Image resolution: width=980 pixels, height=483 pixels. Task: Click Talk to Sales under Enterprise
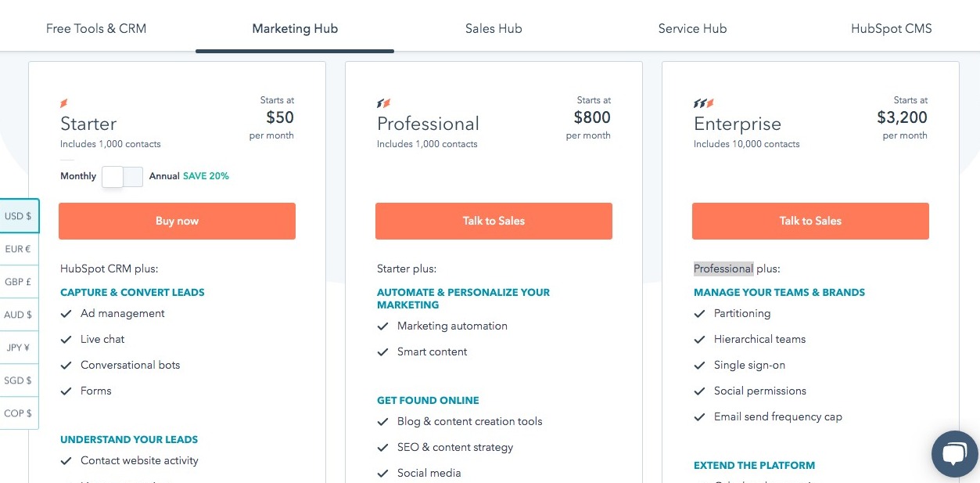[810, 221]
